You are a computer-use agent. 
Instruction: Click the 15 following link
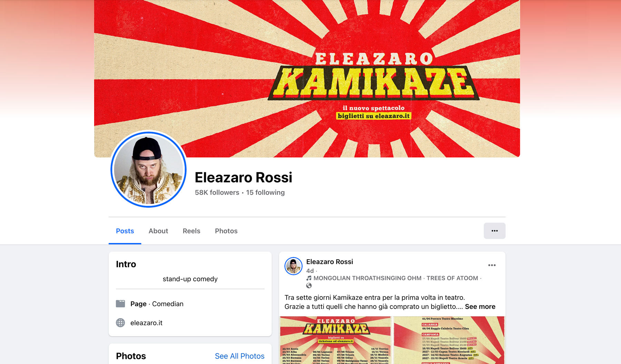[265, 192]
